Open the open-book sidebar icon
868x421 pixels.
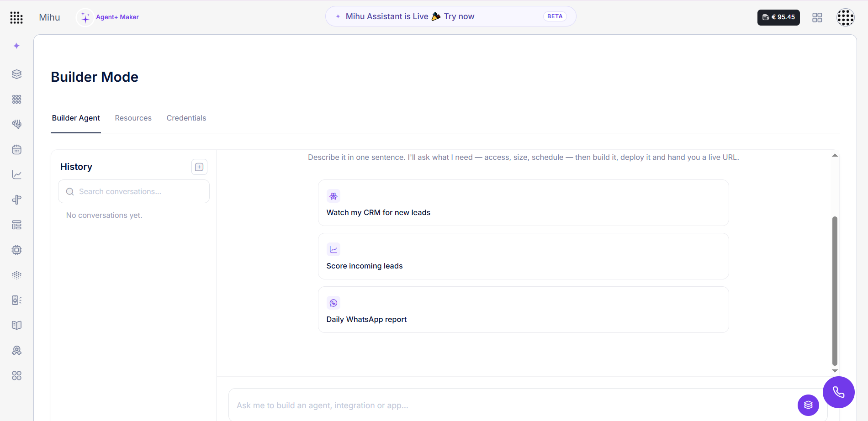point(16,325)
